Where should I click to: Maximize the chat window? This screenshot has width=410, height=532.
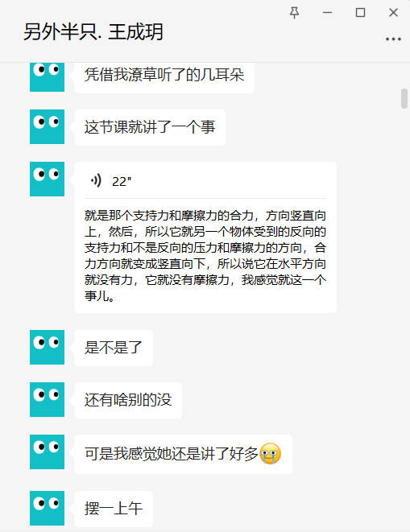pyautogui.click(x=360, y=13)
